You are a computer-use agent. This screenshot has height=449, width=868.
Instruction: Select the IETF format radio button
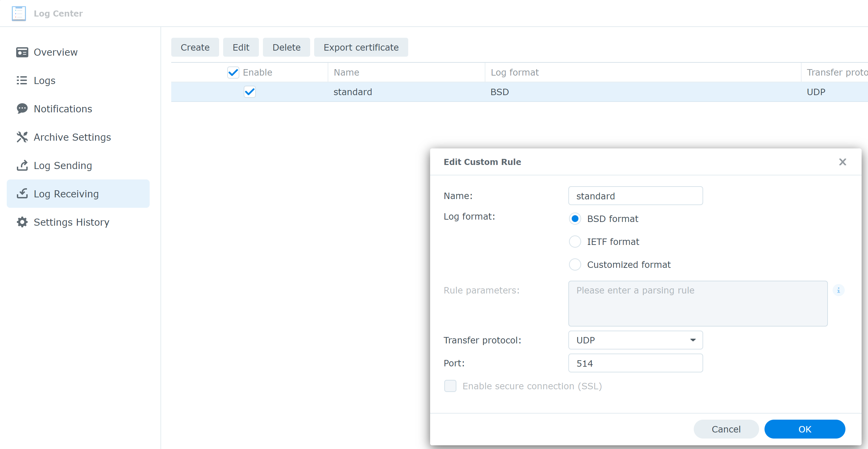575,242
